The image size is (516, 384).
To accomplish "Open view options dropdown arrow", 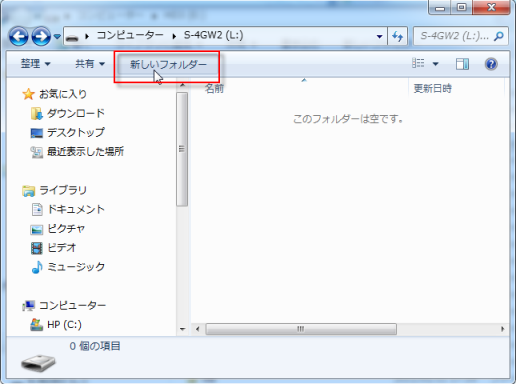I will coord(435,64).
